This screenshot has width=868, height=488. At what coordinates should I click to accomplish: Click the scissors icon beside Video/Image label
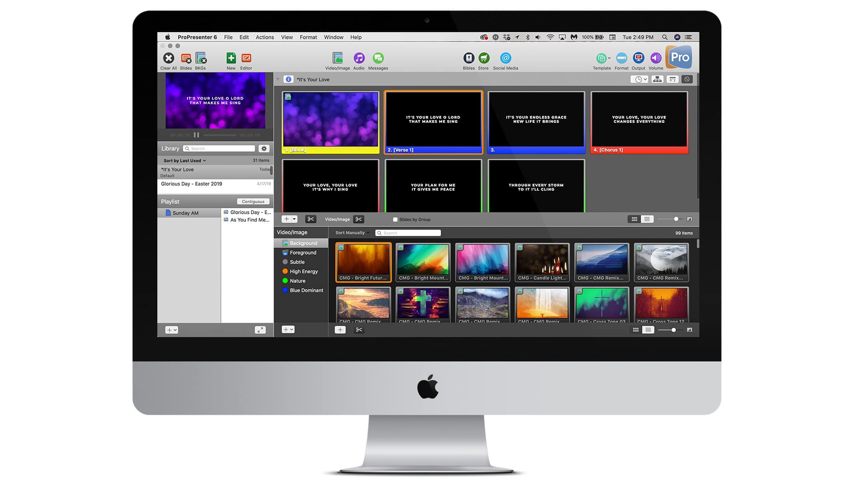359,219
